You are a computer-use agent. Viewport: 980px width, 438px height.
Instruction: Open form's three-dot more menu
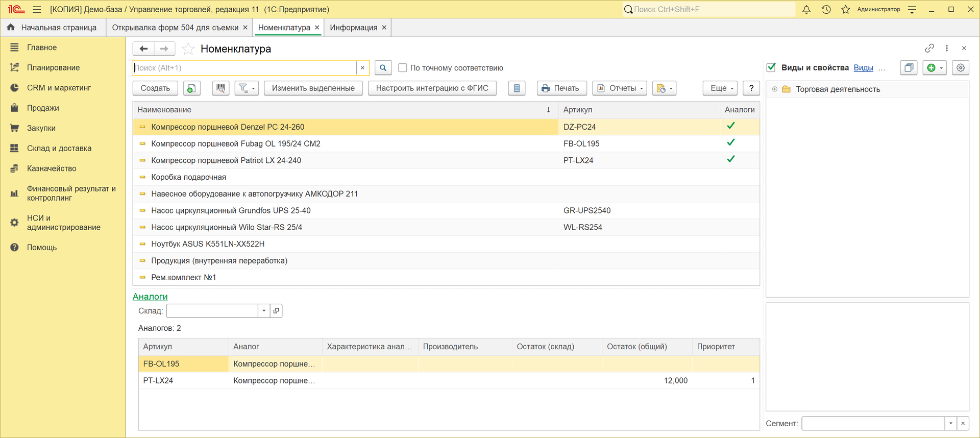pyautogui.click(x=947, y=48)
